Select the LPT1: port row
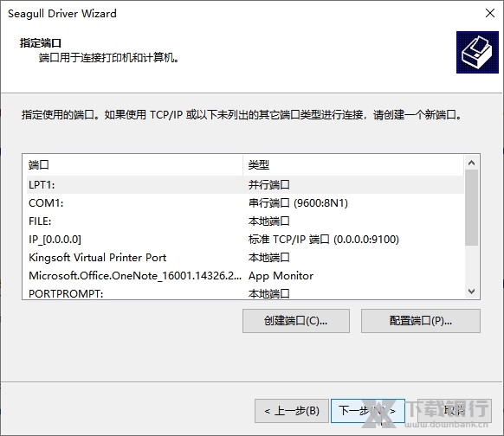The width and height of the screenshot is (504, 436). tap(246, 184)
